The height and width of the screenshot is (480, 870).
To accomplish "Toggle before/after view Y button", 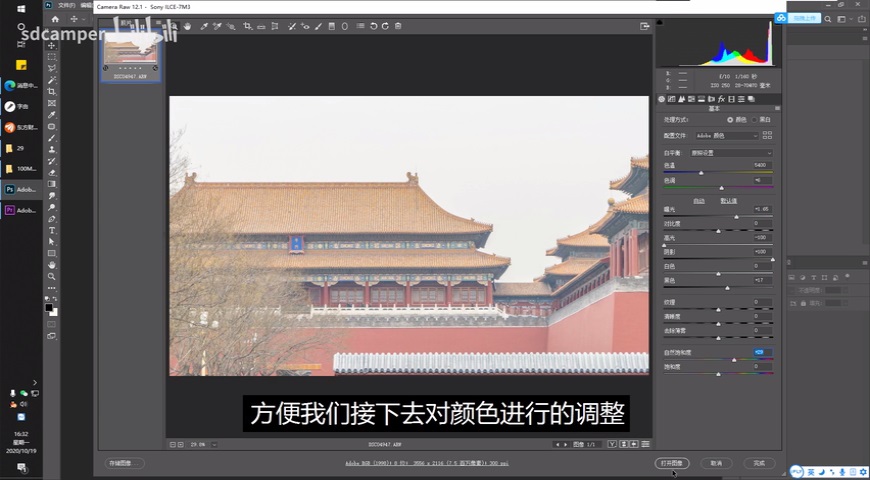I will (x=612, y=444).
